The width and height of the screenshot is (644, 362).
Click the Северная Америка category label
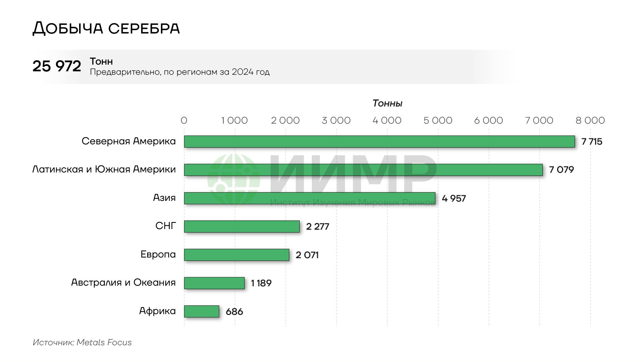click(x=128, y=141)
